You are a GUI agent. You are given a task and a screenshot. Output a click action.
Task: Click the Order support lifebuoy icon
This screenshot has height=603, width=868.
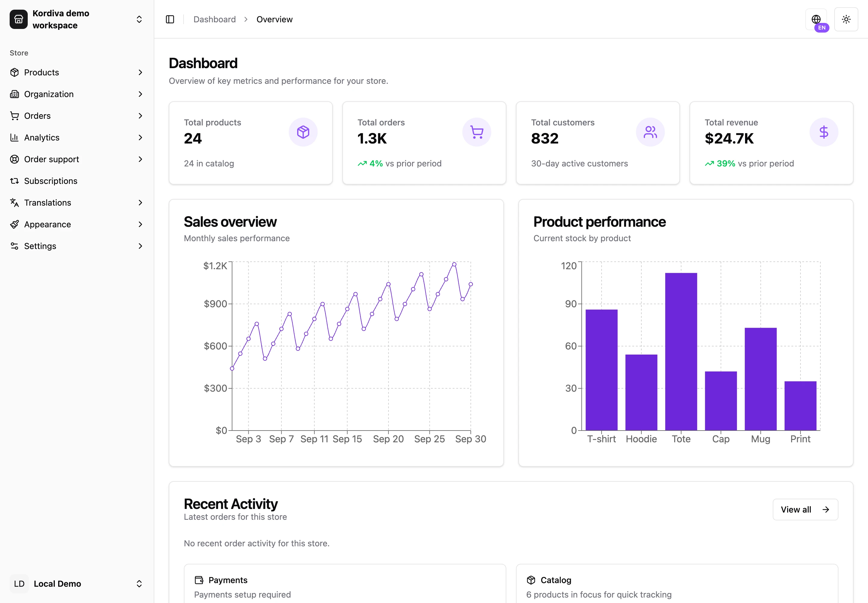pos(14,159)
